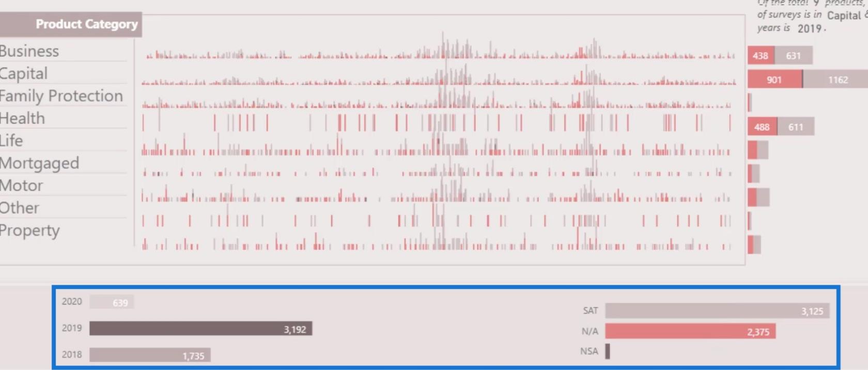Click the SAT axis label
The width and height of the screenshot is (868, 370).
click(x=591, y=311)
